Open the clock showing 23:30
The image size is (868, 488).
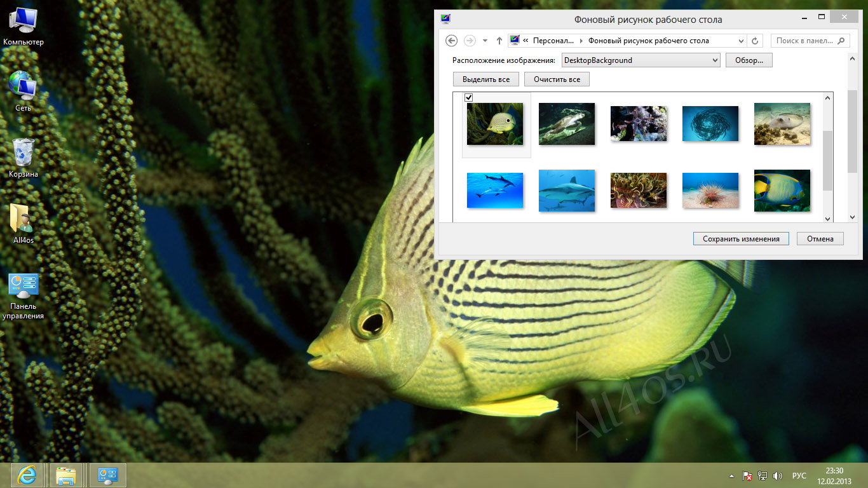tap(834, 475)
